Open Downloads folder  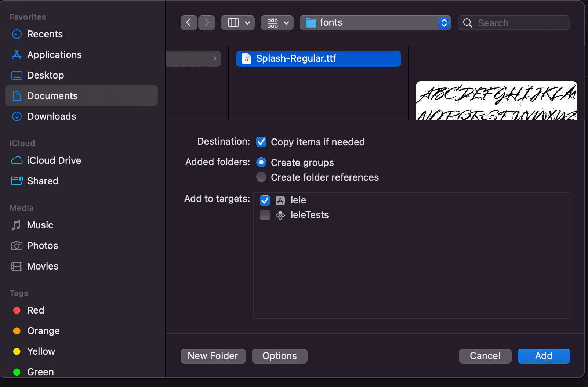click(81, 116)
